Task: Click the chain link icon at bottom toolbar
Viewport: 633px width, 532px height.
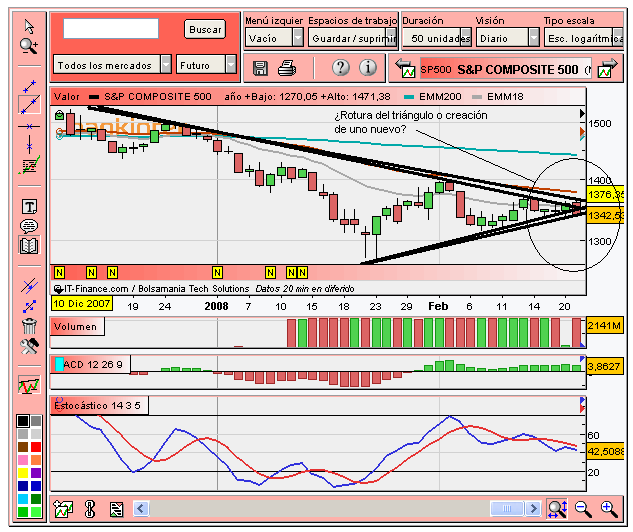Action: click(x=90, y=509)
